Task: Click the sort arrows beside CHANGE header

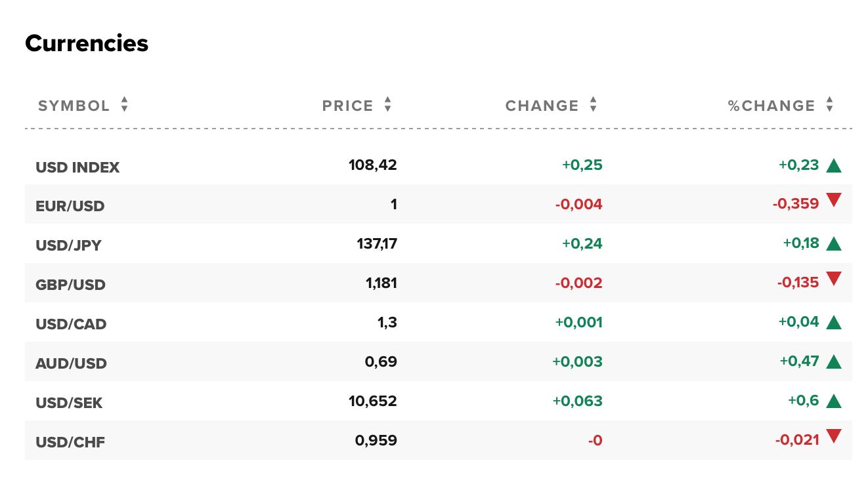Action: (593, 105)
